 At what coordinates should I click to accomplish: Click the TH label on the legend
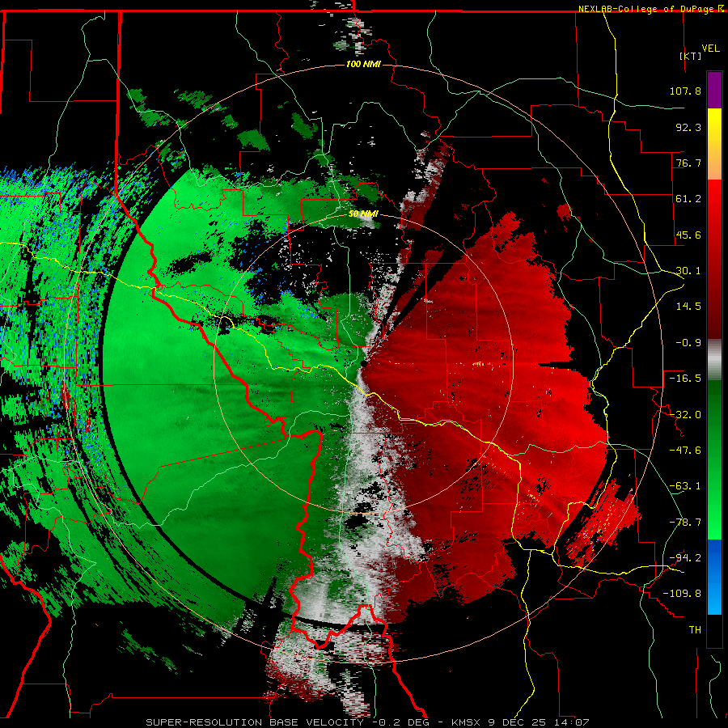(695, 630)
